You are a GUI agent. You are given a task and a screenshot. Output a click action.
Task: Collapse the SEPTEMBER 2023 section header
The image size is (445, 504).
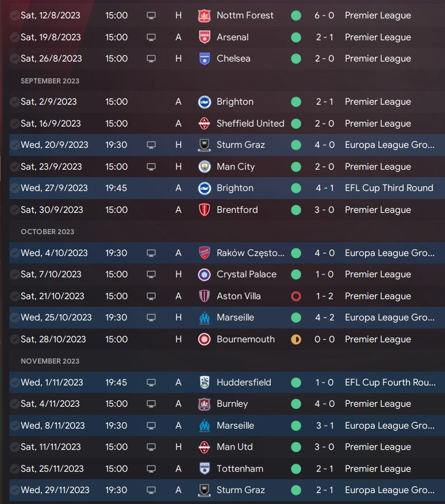pos(50,81)
